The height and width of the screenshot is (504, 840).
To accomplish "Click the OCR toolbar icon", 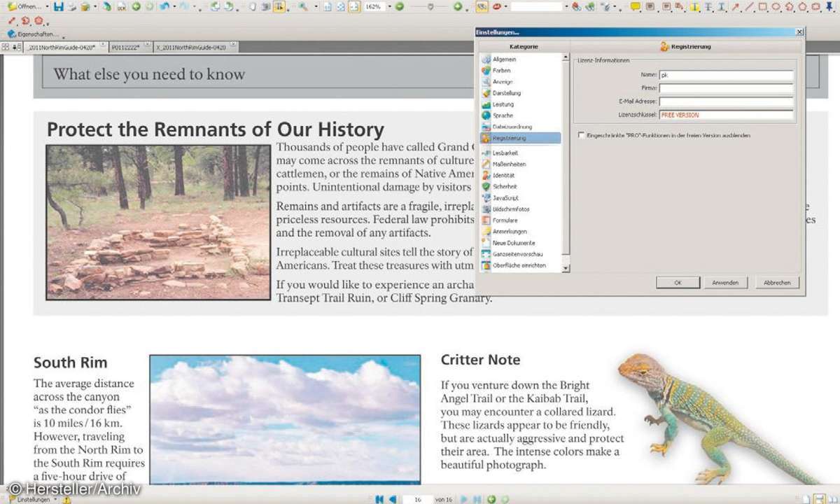I will (122, 6).
